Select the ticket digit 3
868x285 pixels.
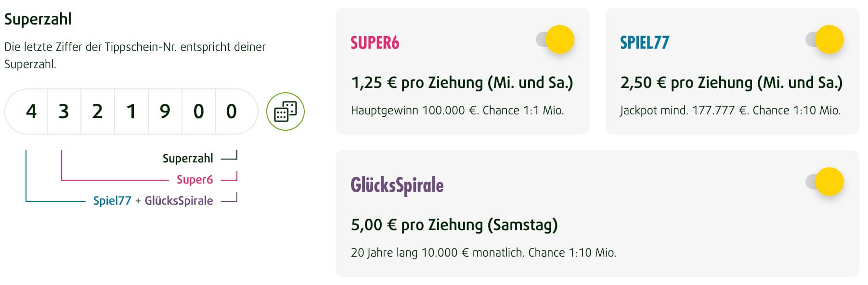64,112
